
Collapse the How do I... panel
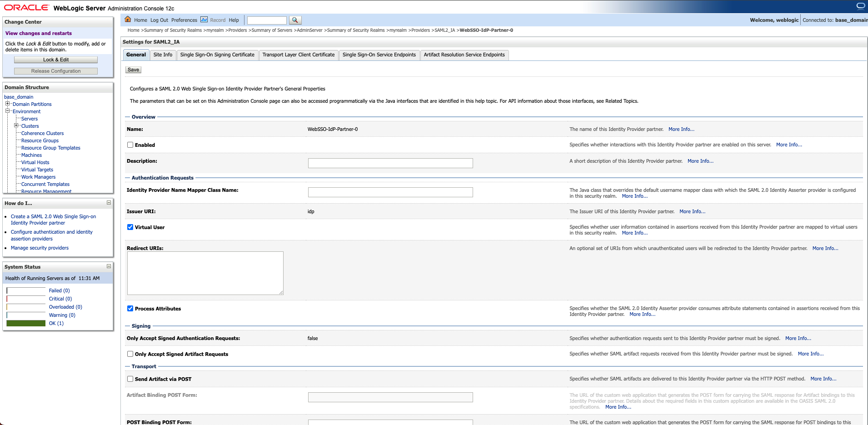[x=109, y=203]
